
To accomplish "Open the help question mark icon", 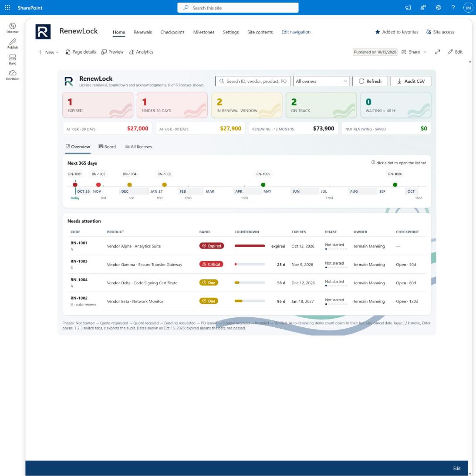I will pyautogui.click(x=453, y=7).
